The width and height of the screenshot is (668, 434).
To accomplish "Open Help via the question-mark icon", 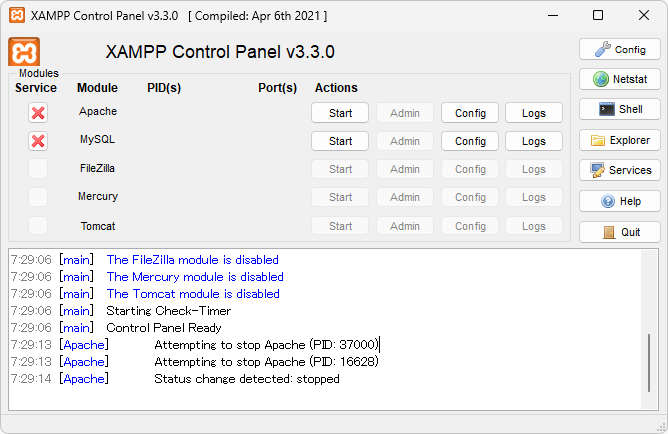I will (608, 201).
